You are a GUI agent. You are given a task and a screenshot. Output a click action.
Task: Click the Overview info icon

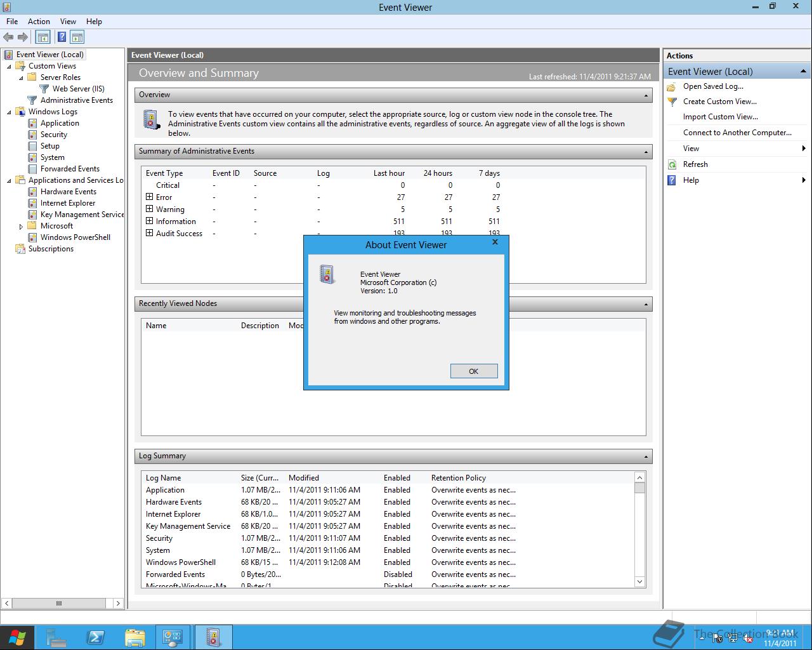coord(151,120)
